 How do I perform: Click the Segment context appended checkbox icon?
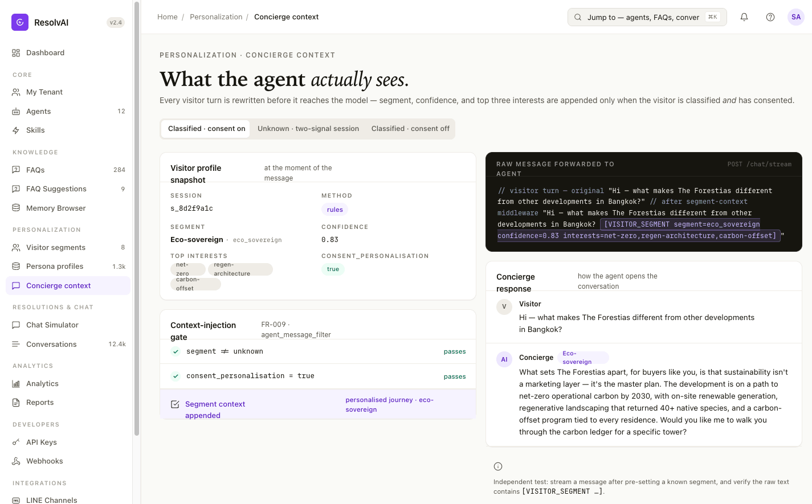coord(175,404)
